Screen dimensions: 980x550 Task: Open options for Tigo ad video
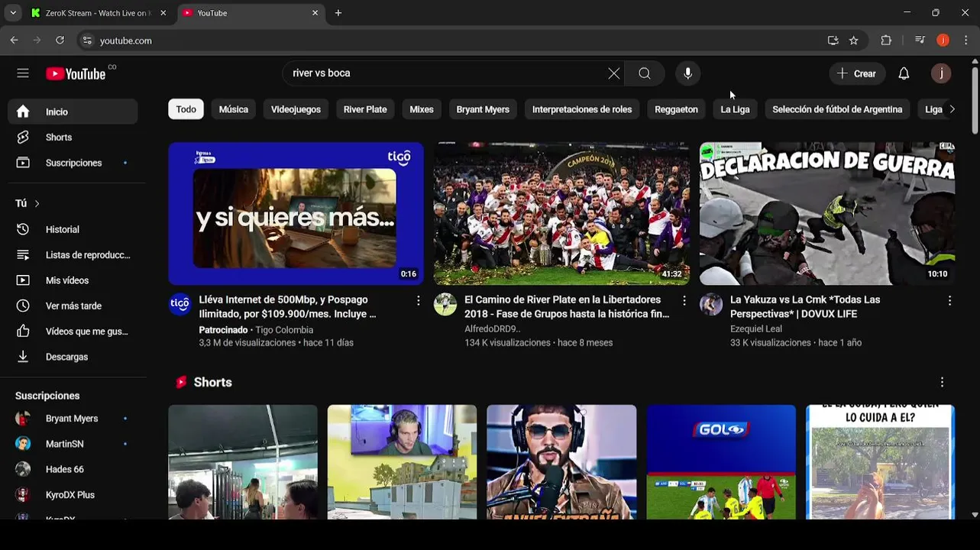[418, 301]
